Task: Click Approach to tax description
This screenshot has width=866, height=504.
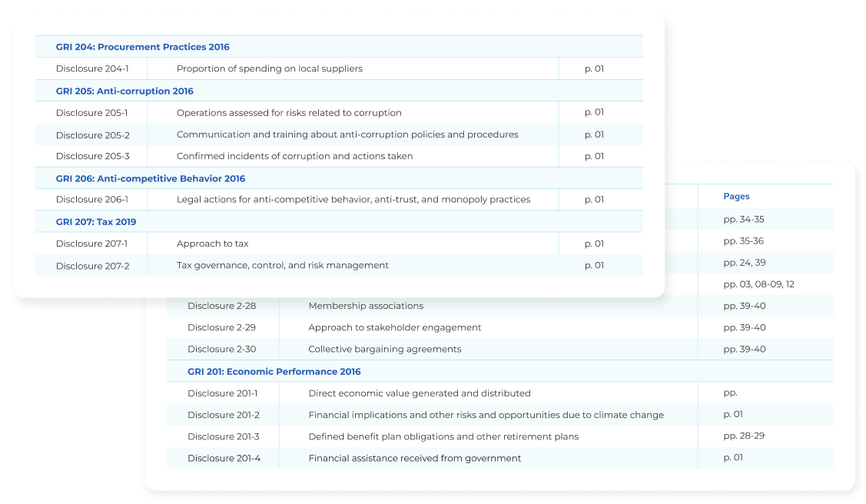Action: 213,244
